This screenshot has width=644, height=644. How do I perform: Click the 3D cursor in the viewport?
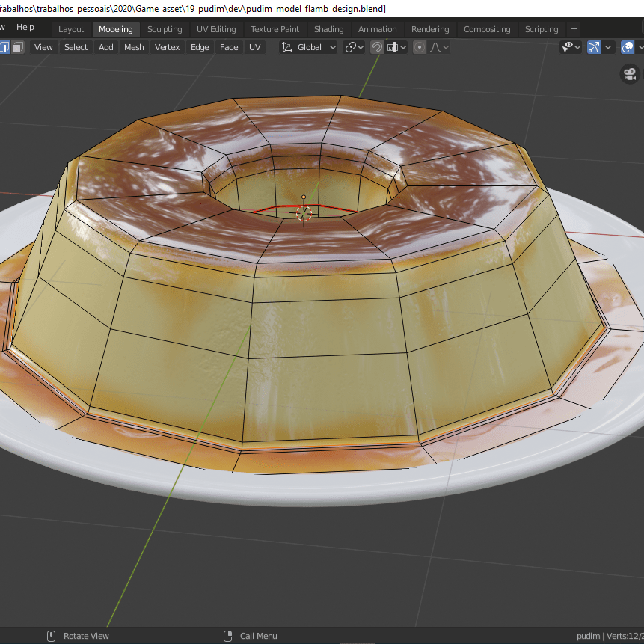pos(304,212)
